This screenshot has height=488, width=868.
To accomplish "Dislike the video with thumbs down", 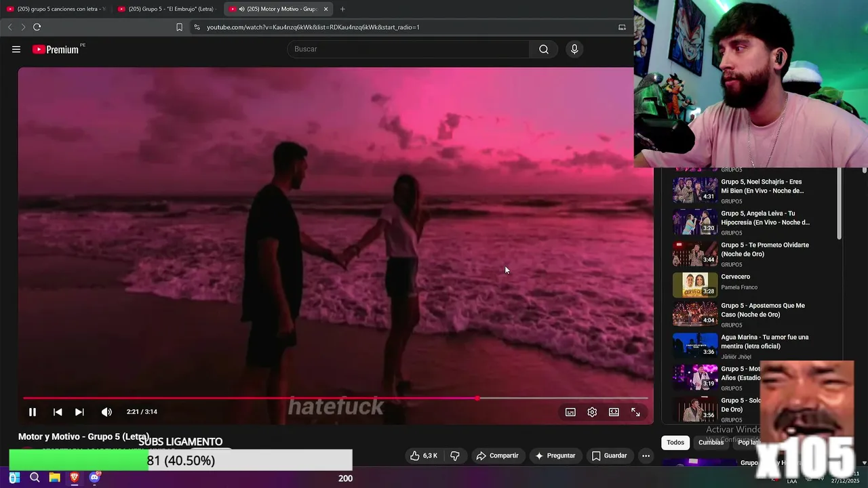I will pos(455,456).
